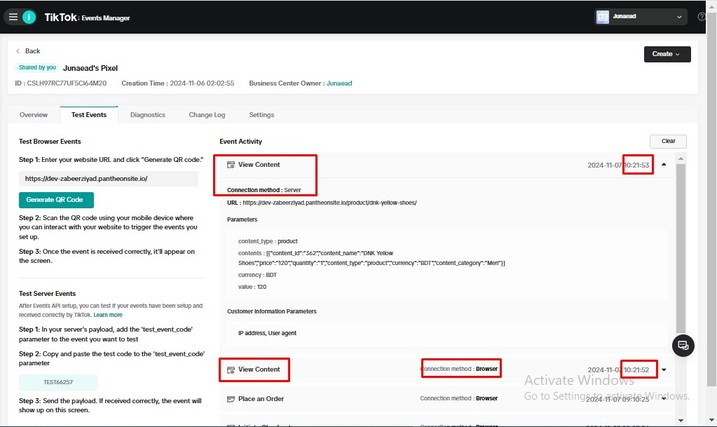Image resolution: width=717 pixels, height=427 pixels.
Task: Clear the event activity list
Action: [668, 142]
